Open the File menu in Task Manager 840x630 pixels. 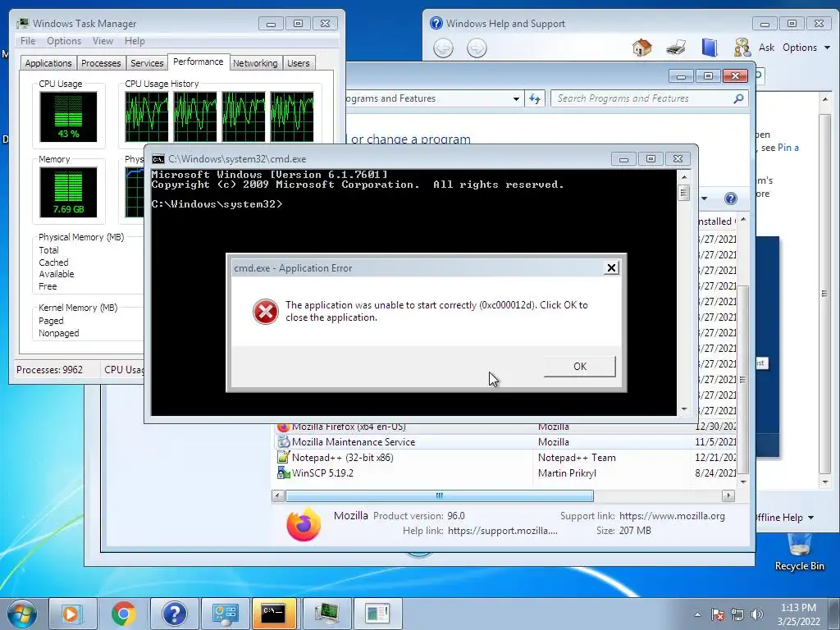point(28,41)
